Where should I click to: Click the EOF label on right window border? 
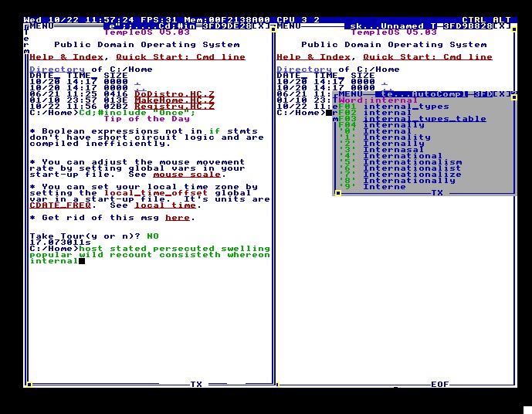click(440, 384)
